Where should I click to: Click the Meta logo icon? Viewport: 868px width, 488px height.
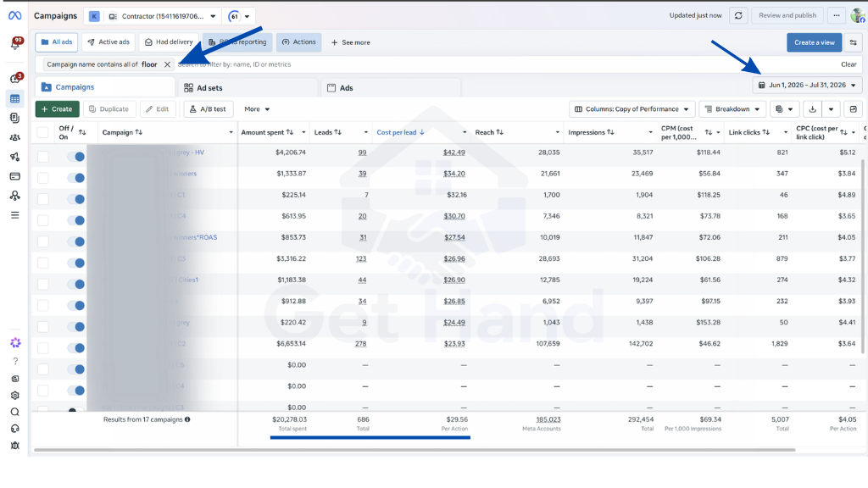[15, 15]
